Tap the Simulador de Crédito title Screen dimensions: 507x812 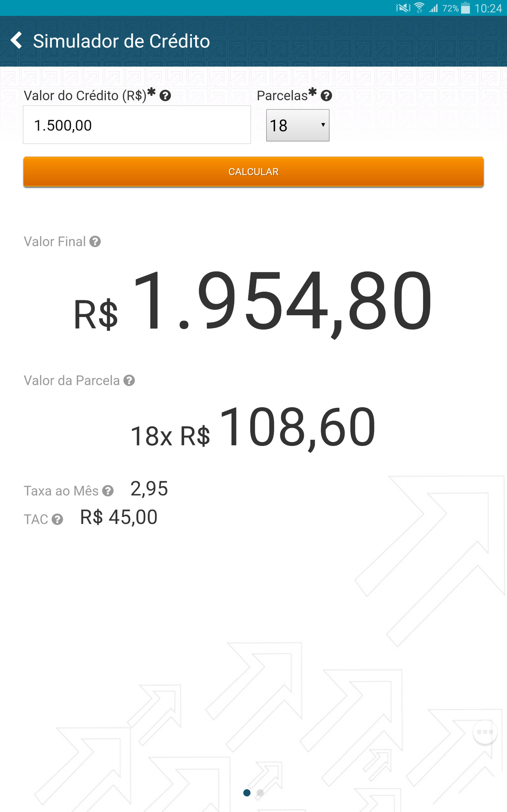pos(121,41)
